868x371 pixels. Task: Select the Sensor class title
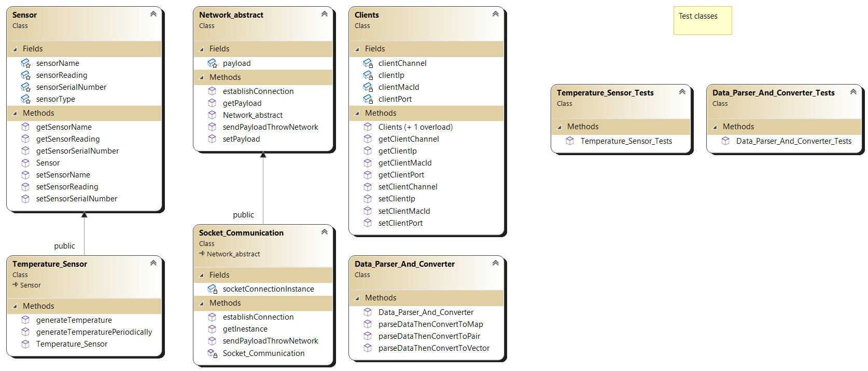point(24,15)
